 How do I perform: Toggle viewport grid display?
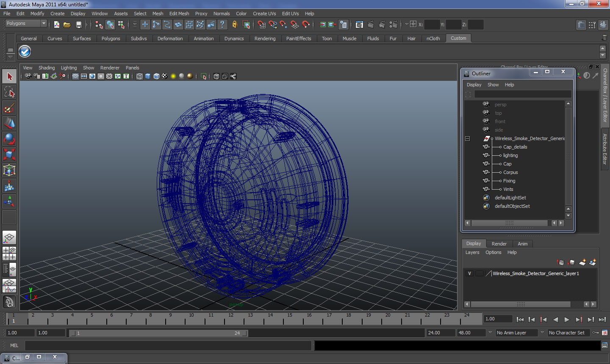coord(75,76)
